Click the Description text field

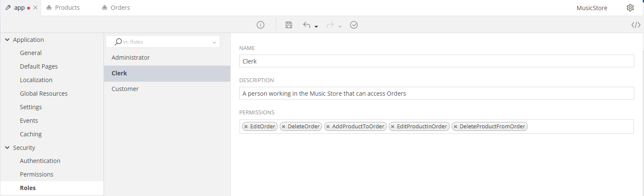tap(437, 93)
